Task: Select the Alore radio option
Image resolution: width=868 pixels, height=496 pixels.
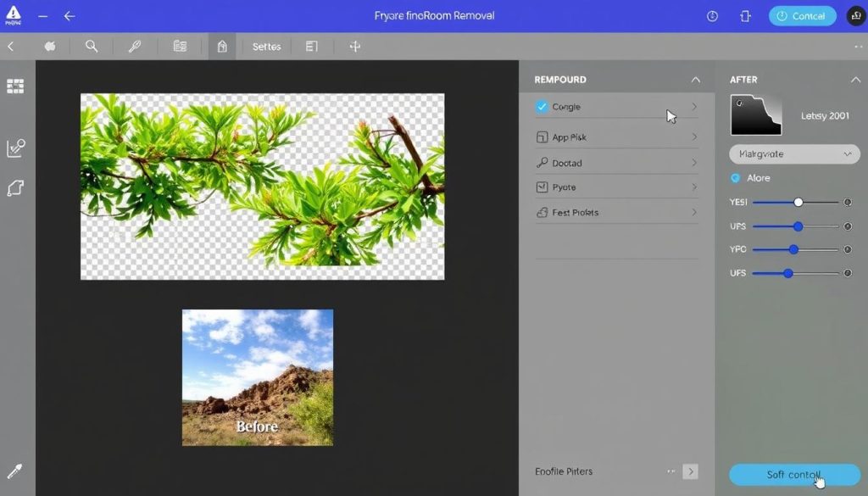Action: pyautogui.click(x=735, y=178)
